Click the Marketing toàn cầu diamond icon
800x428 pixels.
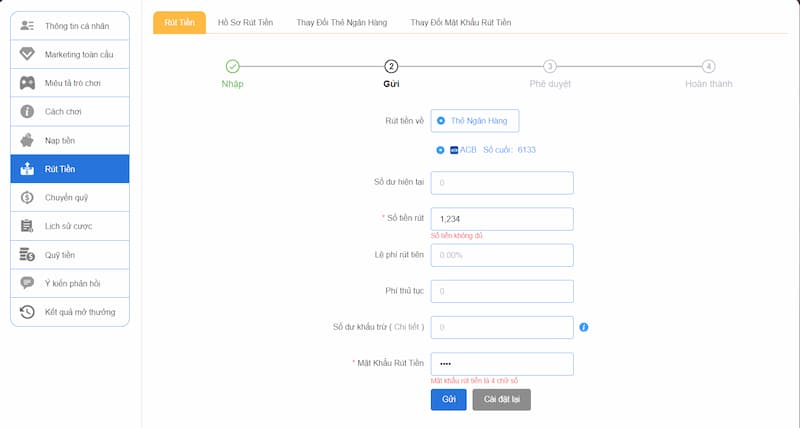coord(27,53)
